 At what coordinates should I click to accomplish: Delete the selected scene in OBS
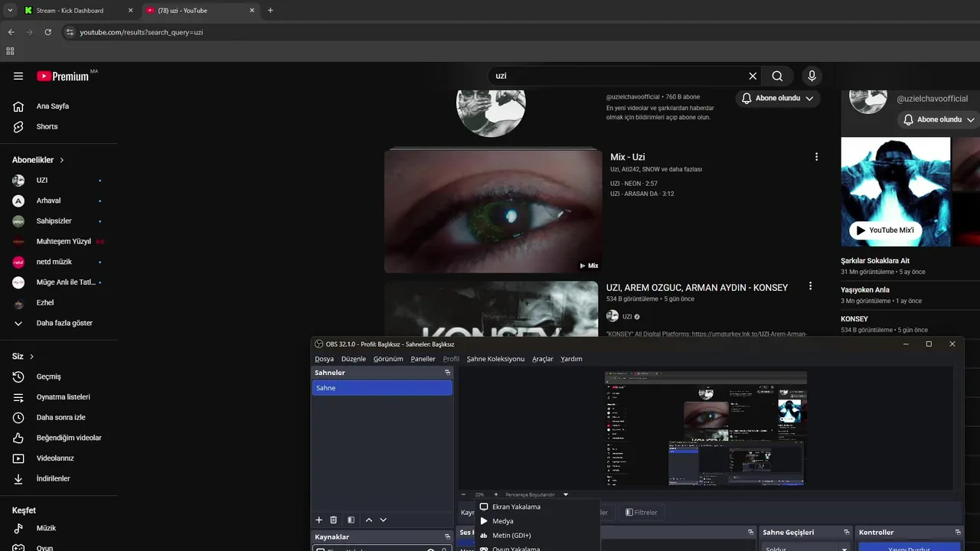[x=334, y=520]
